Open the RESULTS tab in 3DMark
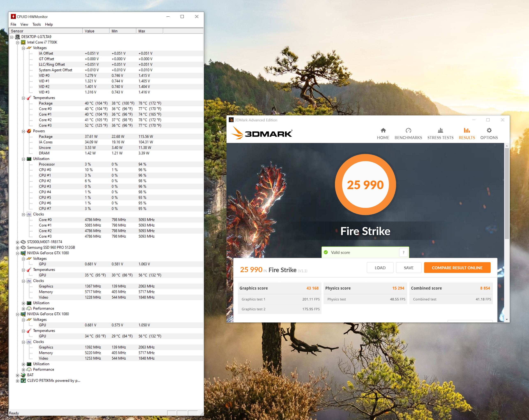The height and width of the screenshot is (420, 529). click(x=467, y=134)
